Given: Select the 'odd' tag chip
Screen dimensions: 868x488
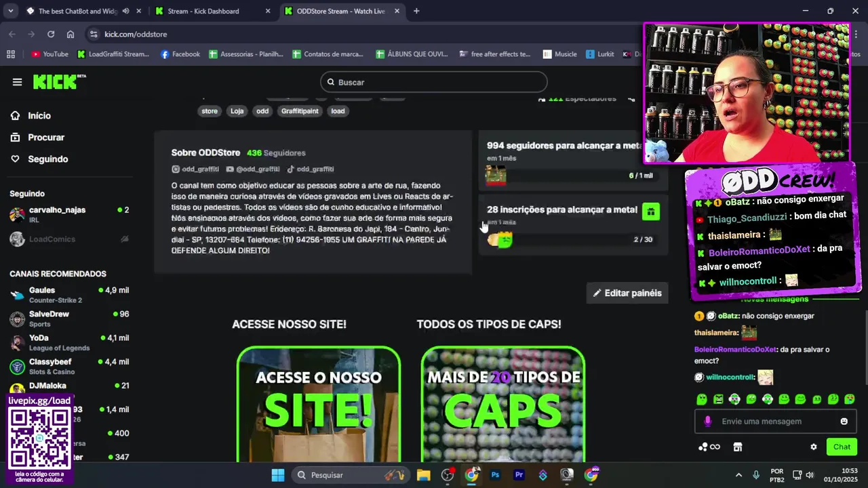Looking at the screenshot, I should (x=262, y=111).
